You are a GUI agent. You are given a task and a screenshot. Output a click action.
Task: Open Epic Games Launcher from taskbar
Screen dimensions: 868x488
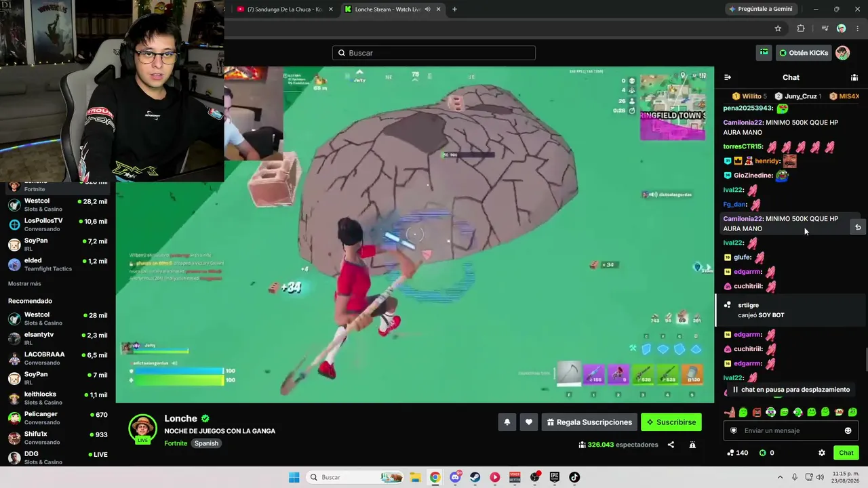coord(554,477)
